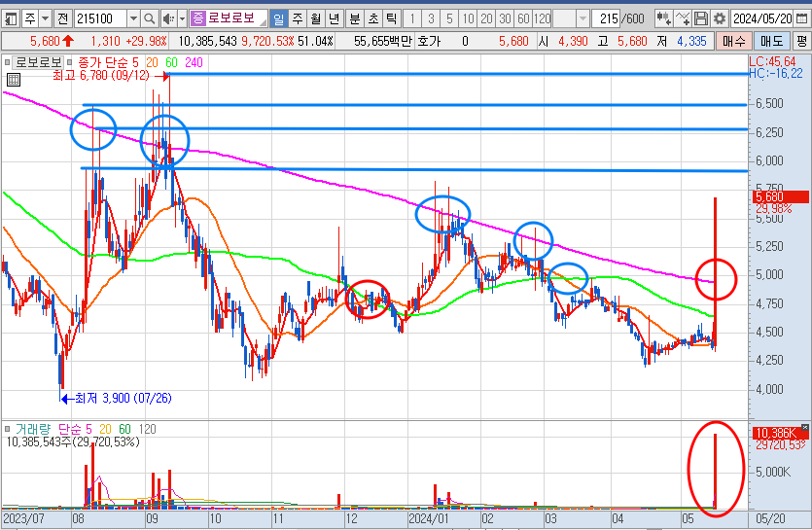Click the speaker sound alert icon
Screen dimensions: 812x530
point(168,19)
